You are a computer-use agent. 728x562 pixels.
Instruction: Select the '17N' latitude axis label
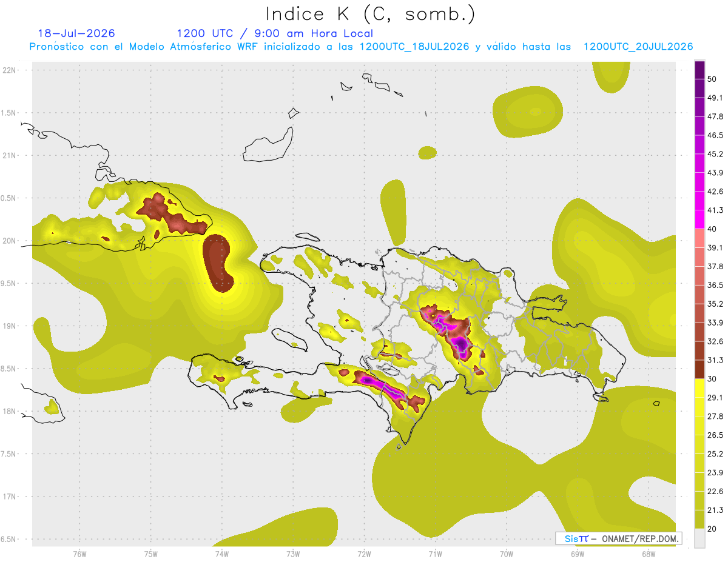coord(10,497)
